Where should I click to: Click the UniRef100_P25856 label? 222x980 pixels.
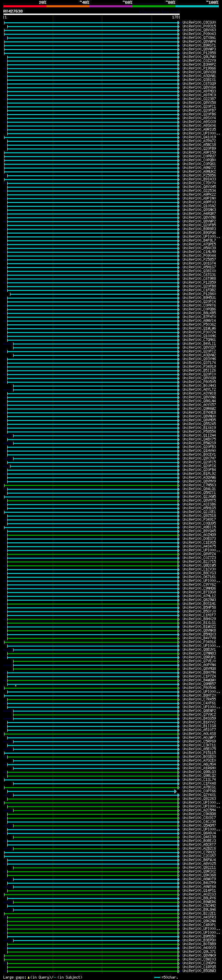coord(199,175)
